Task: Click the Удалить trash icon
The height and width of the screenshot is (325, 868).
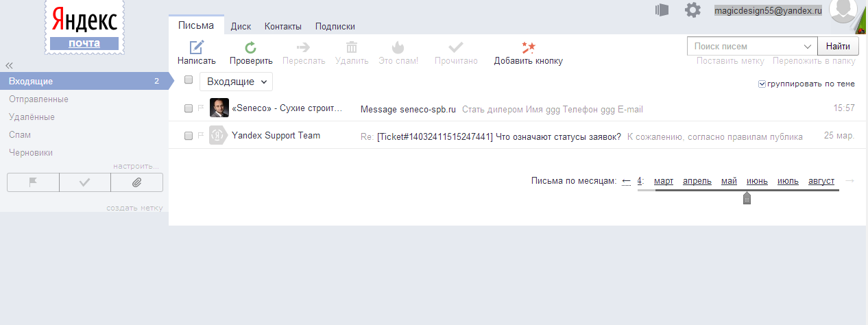Action: 352,47
